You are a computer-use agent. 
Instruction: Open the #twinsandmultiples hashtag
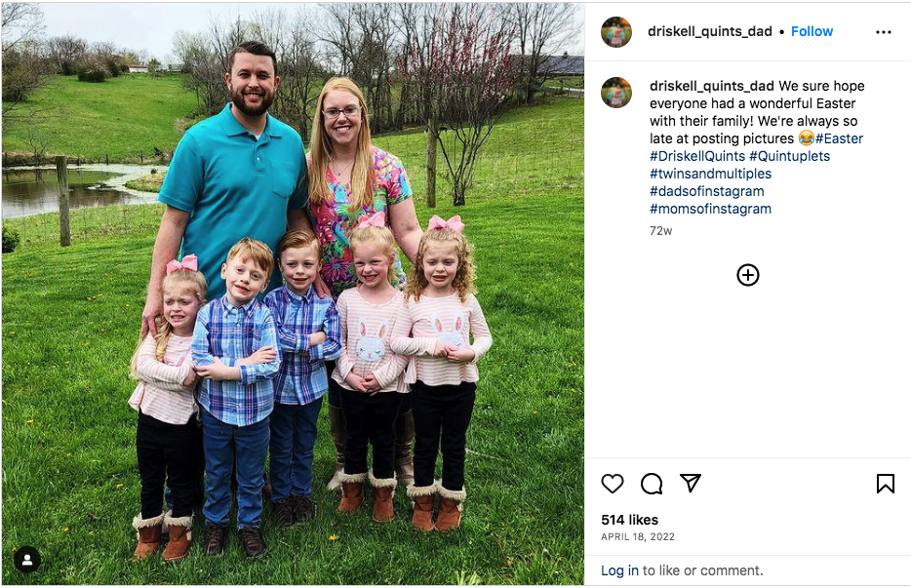click(x=710, y=174)
